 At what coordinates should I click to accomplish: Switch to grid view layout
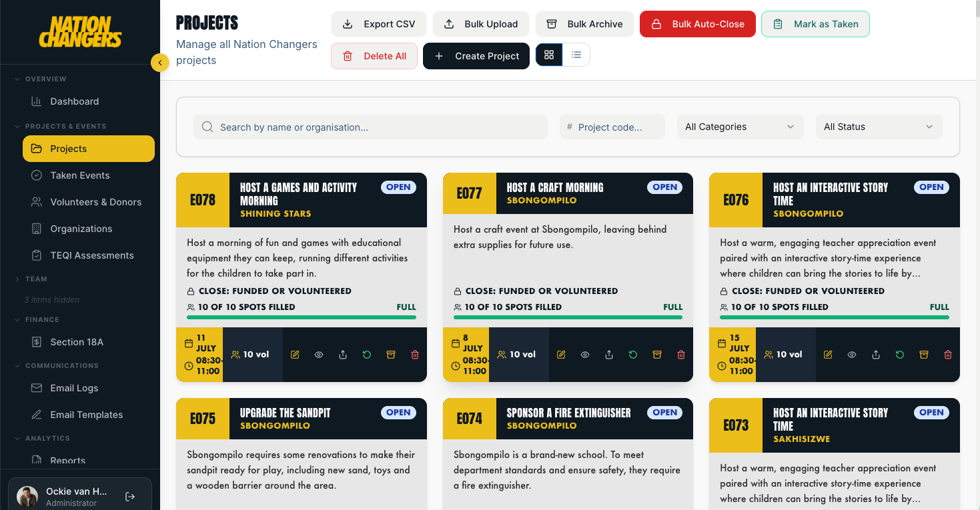pyautogui.click(x=549, y=55)
